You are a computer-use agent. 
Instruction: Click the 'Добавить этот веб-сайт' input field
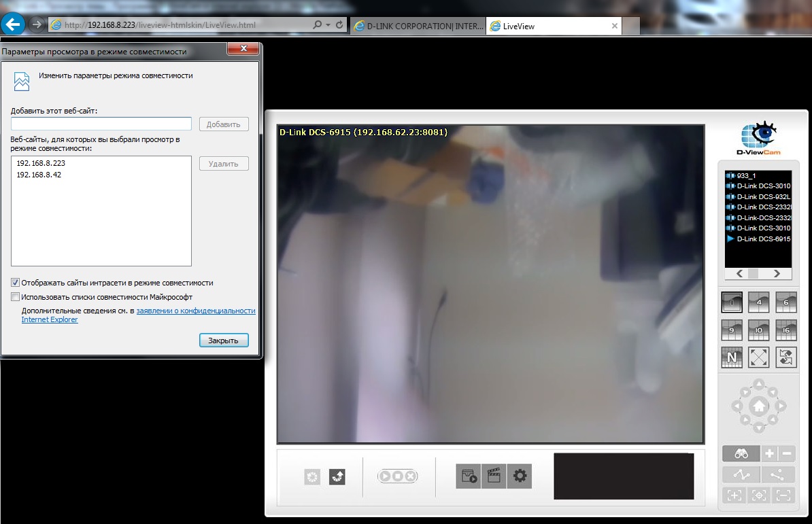101,124
